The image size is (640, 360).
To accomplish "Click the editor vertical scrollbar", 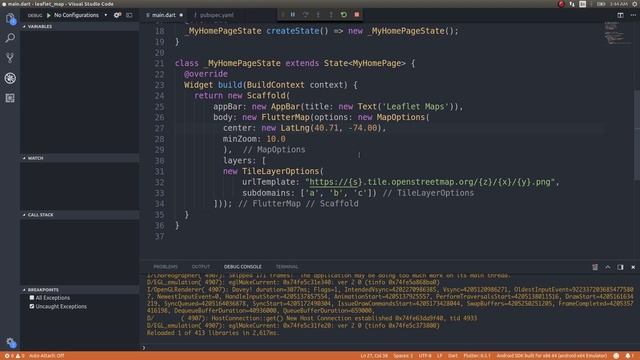I will [x=637, y=135].
